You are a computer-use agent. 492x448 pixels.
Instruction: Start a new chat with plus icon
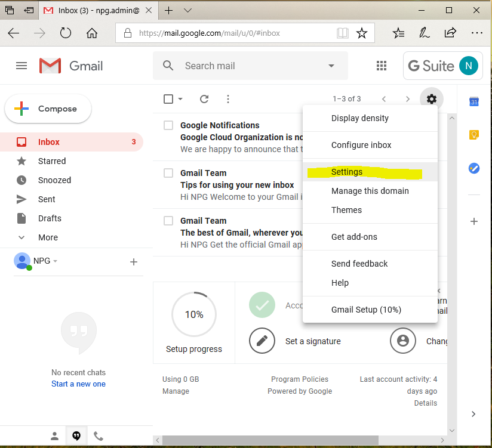tap(134, 262)
